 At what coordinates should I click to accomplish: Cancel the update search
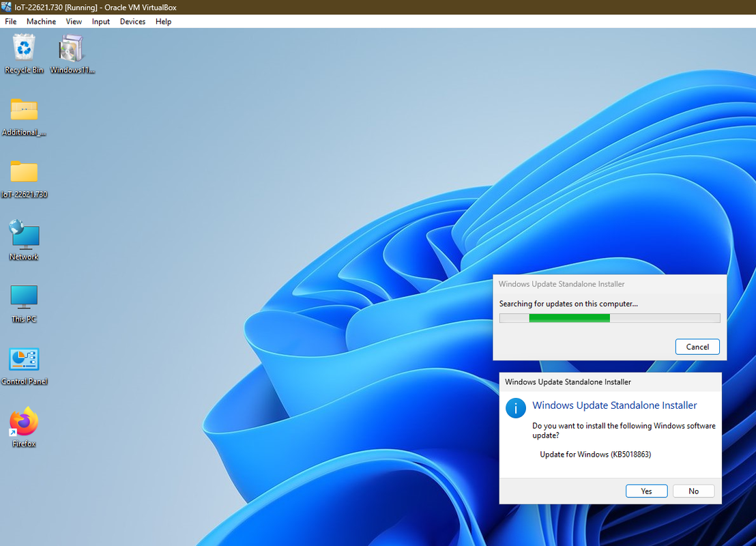pos(697,347)
